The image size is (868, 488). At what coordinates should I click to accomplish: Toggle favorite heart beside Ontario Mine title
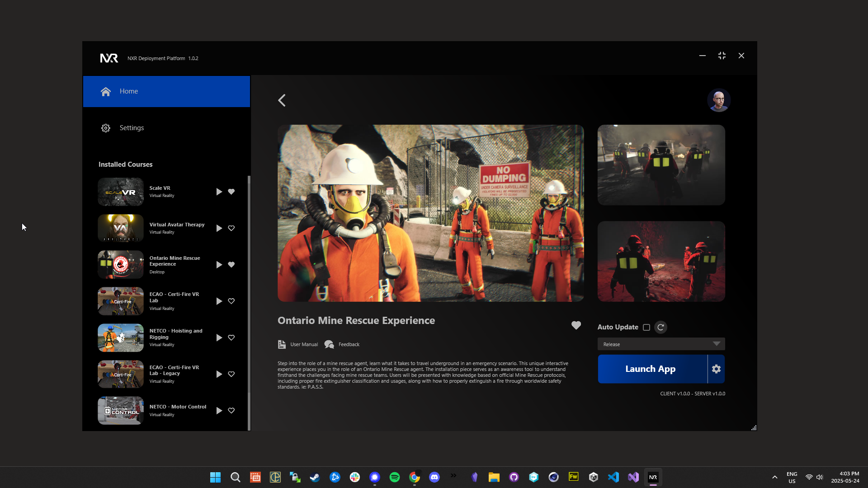tap(576, 325)
